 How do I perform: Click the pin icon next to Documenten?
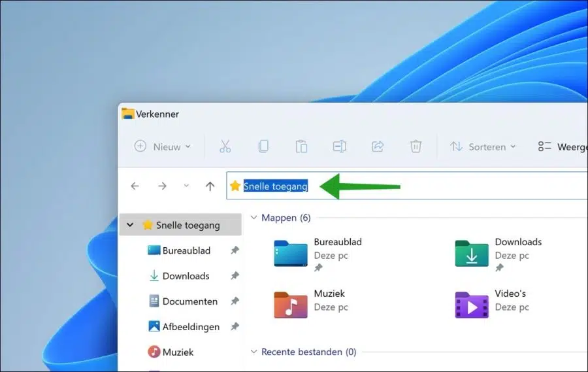[x=235, y=301]
